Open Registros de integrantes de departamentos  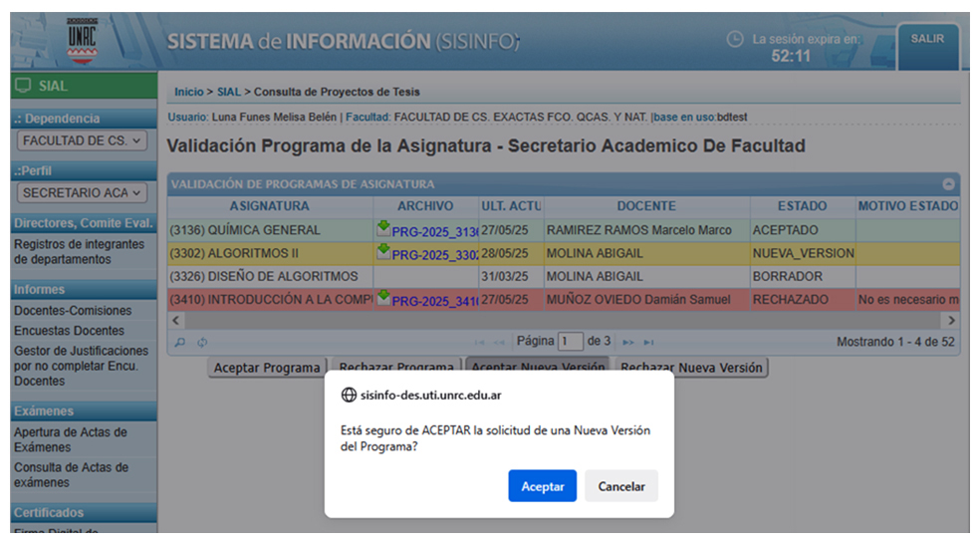pyautogui.click(x=79, y=252)
